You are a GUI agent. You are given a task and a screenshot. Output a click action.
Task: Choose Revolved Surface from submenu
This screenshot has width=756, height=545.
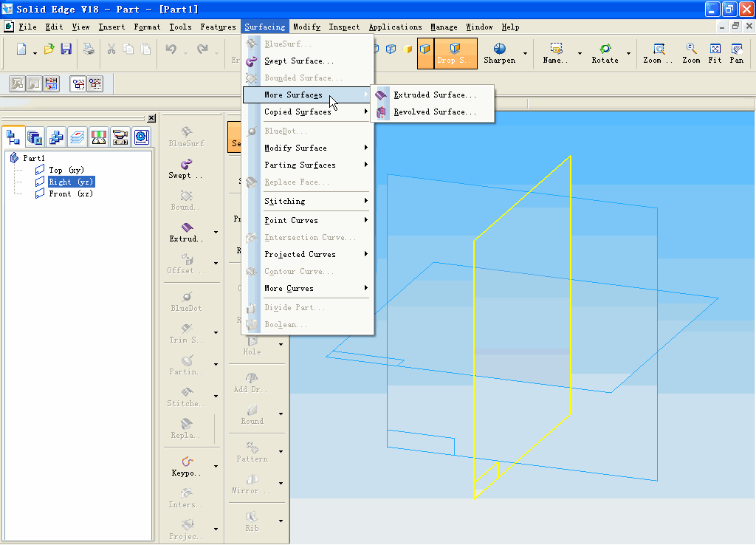click(433, 112)
